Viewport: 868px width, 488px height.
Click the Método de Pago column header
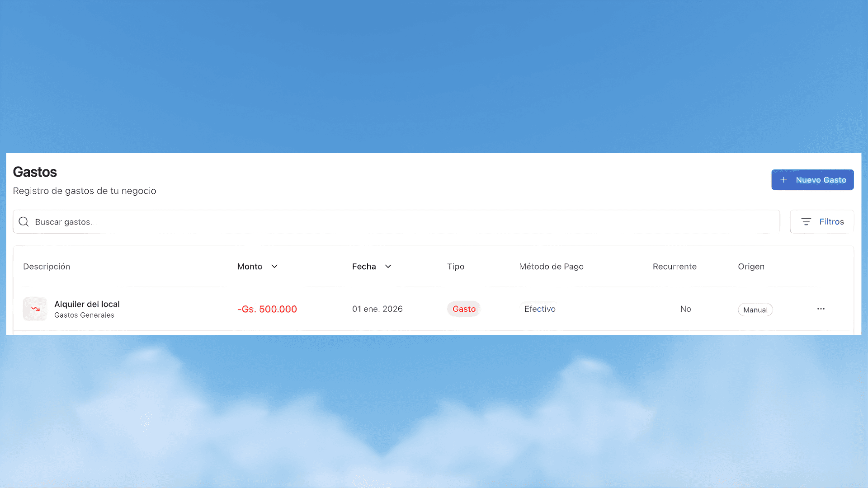tap(551, 267)
